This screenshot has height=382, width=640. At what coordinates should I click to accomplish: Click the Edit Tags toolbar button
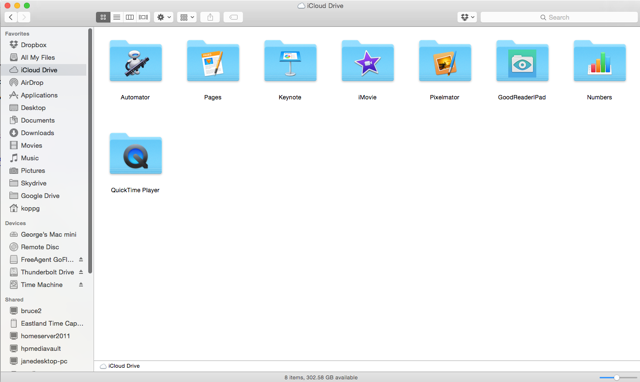pos(233,17)
